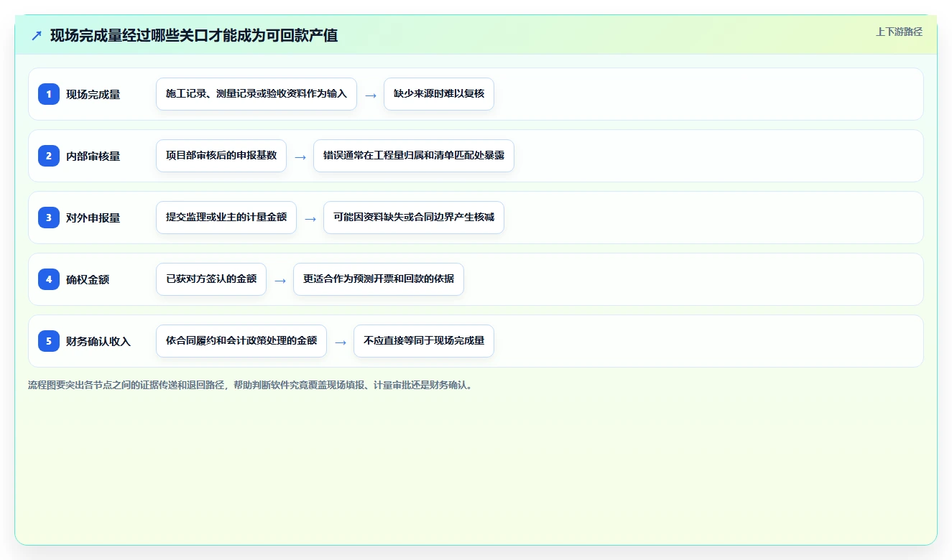Click the arrow in the 财务确认收入 row
Screen dimensions: 952x560
point(341,342)
